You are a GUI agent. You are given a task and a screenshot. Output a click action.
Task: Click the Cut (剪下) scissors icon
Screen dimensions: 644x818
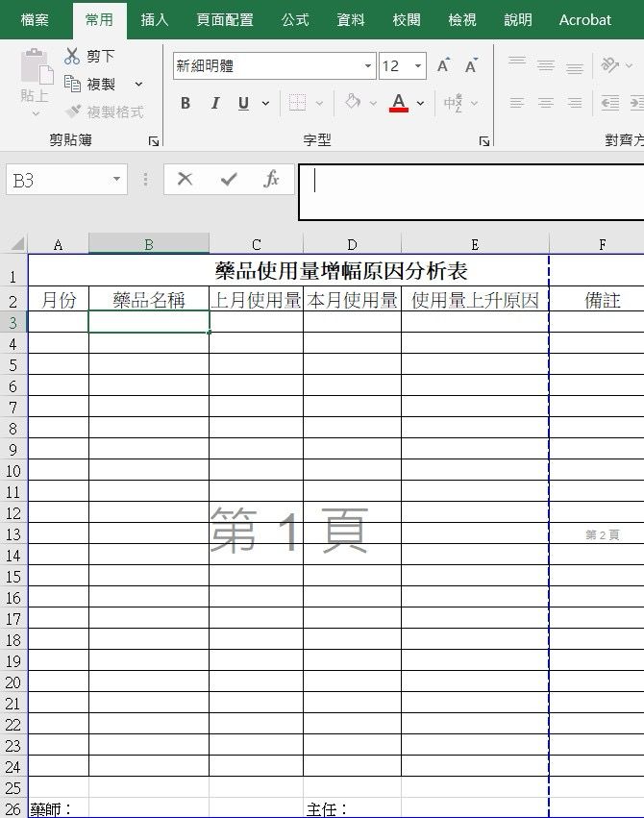[73, 57]
